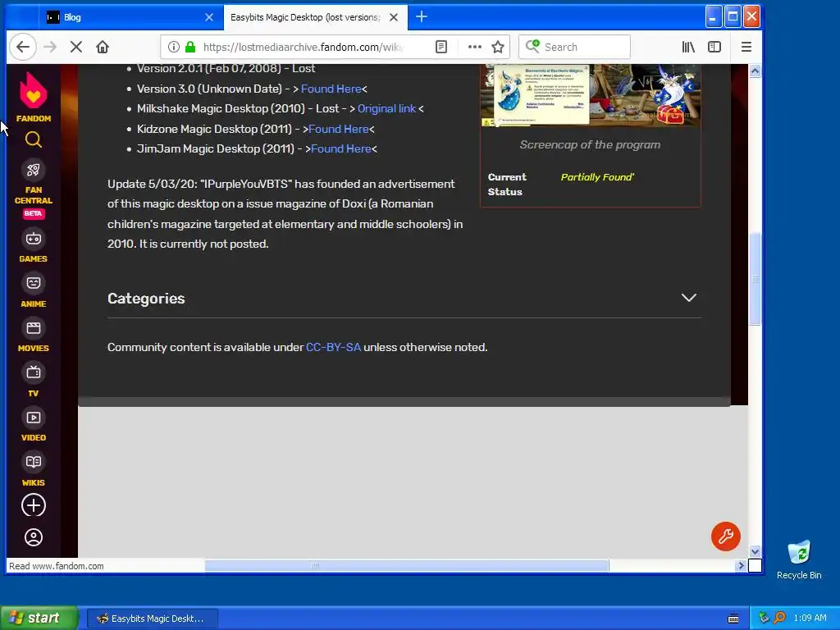Open page actions three-dot menu
The height and width of the screenshot is (630, 840).
click(x=475, y=47)
